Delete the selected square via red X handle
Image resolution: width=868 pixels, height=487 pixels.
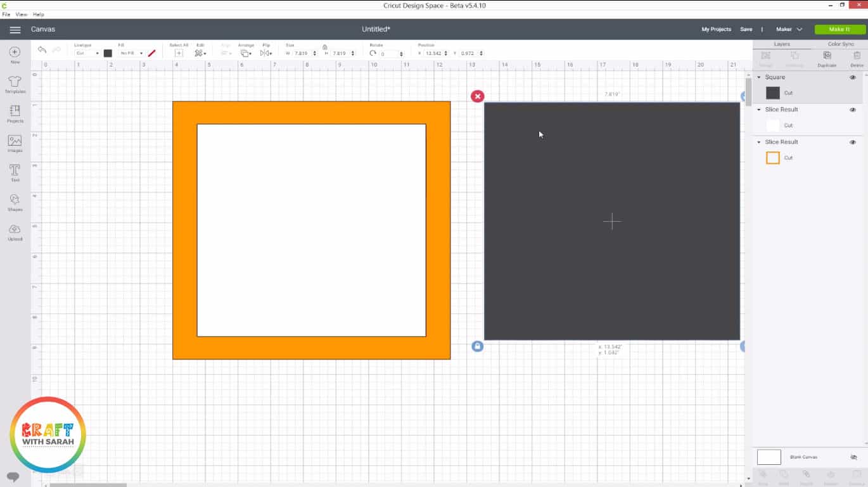tap(477, 96)
